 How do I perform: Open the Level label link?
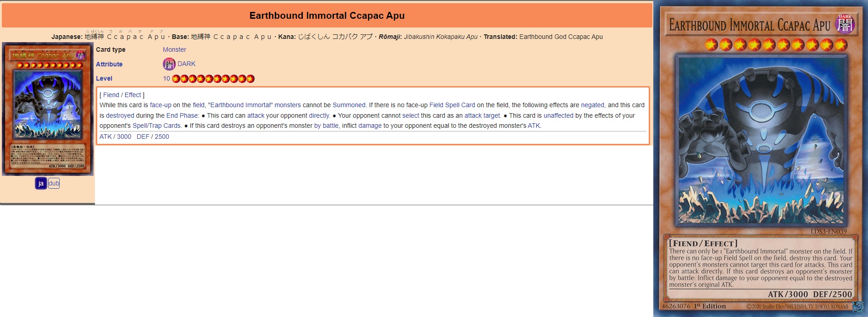[x=104, y=78]
